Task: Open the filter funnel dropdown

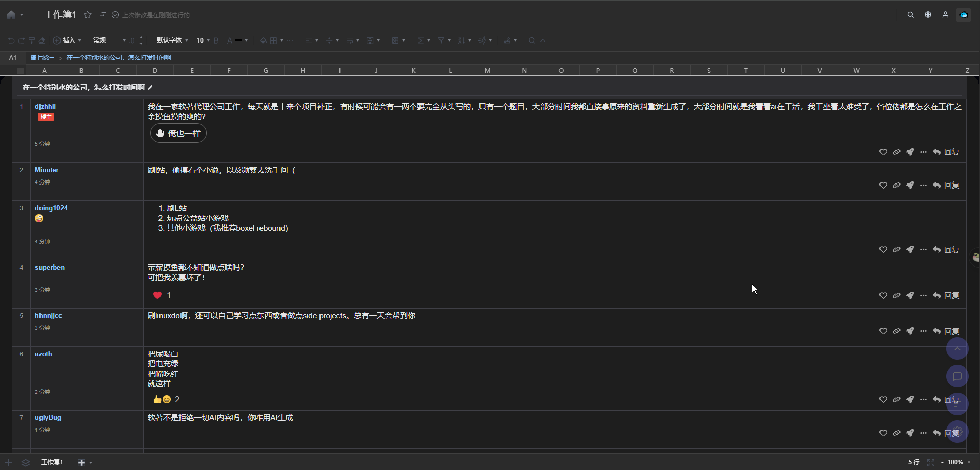Action: point(444,40)
